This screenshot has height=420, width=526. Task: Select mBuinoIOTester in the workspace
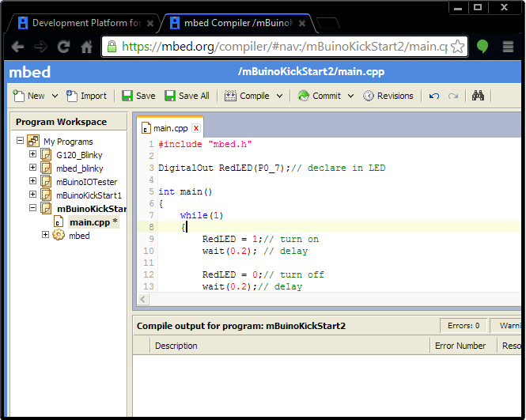[x=86, y=182]
